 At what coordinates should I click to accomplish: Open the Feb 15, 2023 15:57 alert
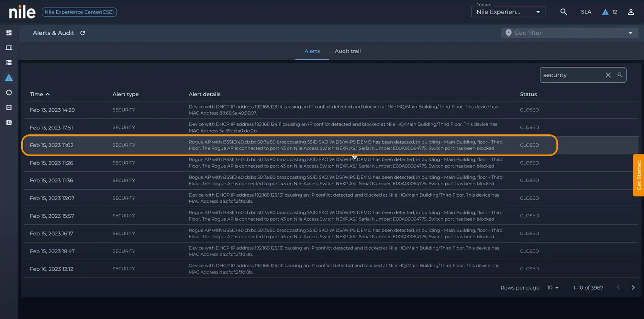tap(331, 216)
